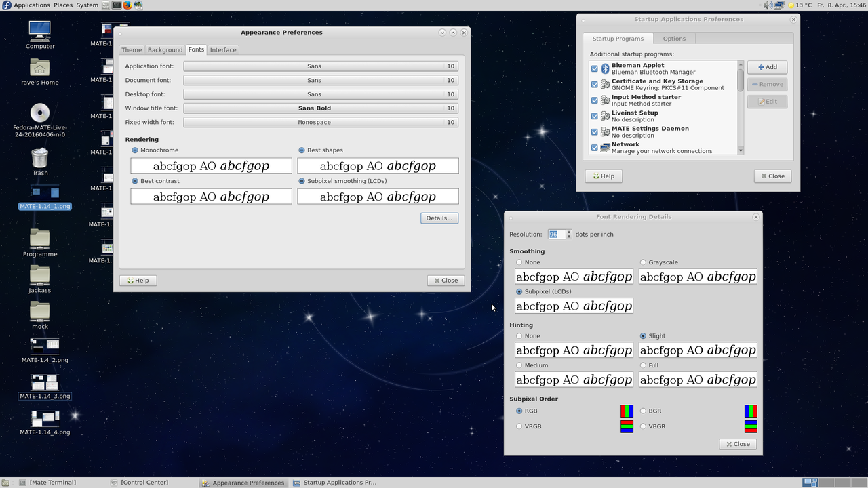Click the BGR subpixel order color swatch
Viewport: 868px width, 488px height.
[x=751, y=411]
